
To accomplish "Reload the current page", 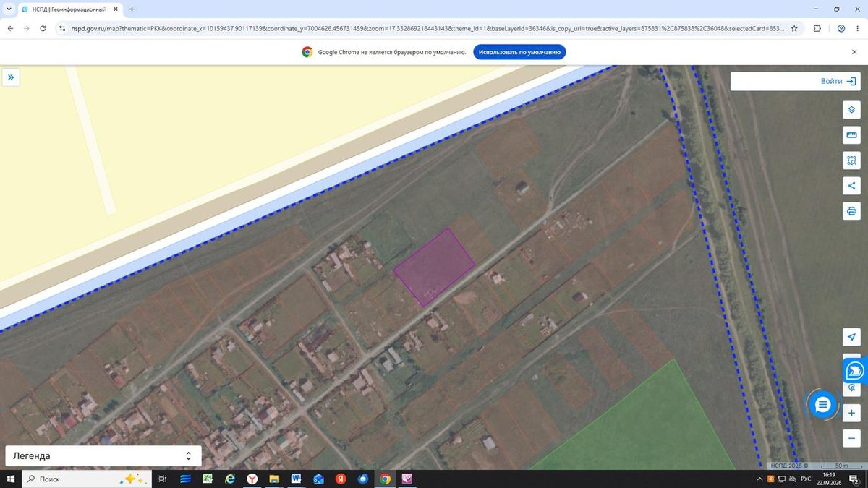I will tap(43, 28).
